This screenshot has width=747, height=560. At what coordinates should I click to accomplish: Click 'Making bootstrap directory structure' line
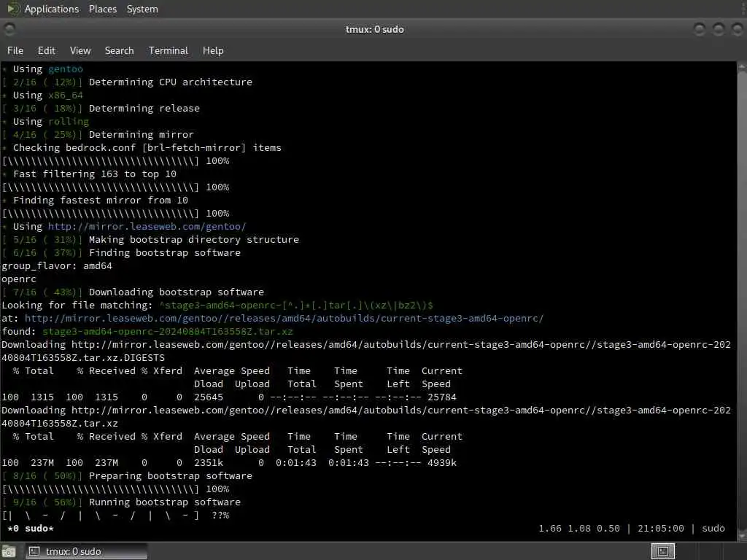[194, 239]
